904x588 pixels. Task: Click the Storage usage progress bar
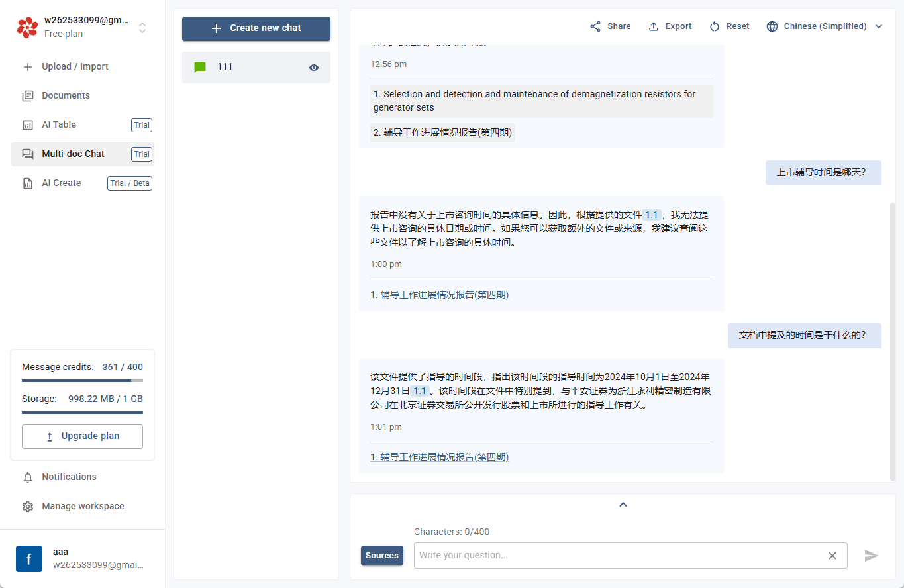82,413
